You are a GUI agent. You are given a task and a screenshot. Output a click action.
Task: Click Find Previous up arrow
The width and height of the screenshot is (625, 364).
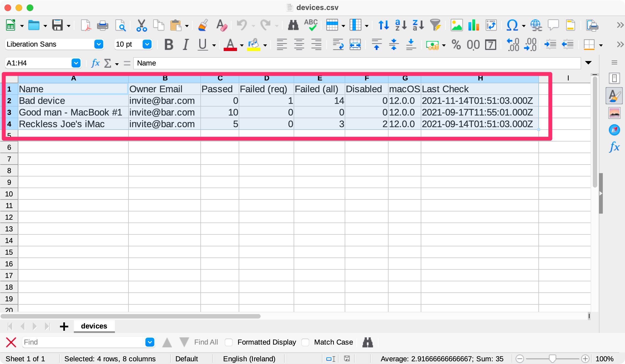click(x=167, y=342)
